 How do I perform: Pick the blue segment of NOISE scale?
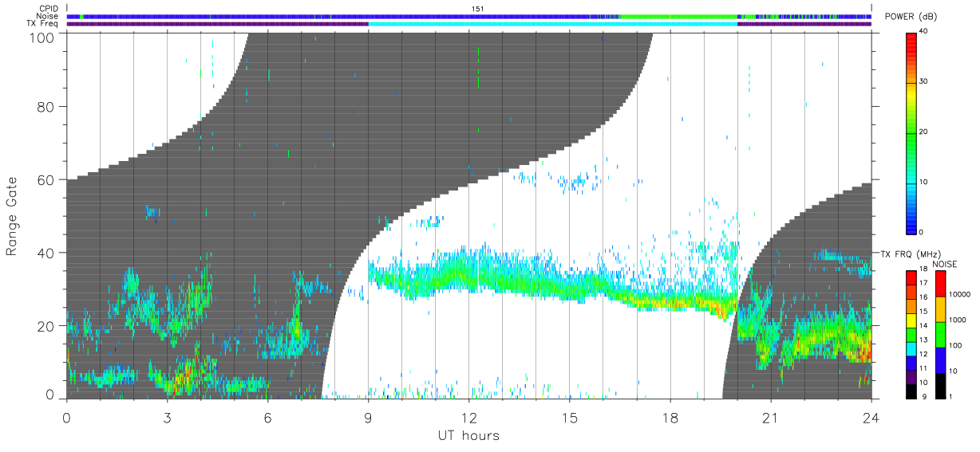(x=942, y=360)
